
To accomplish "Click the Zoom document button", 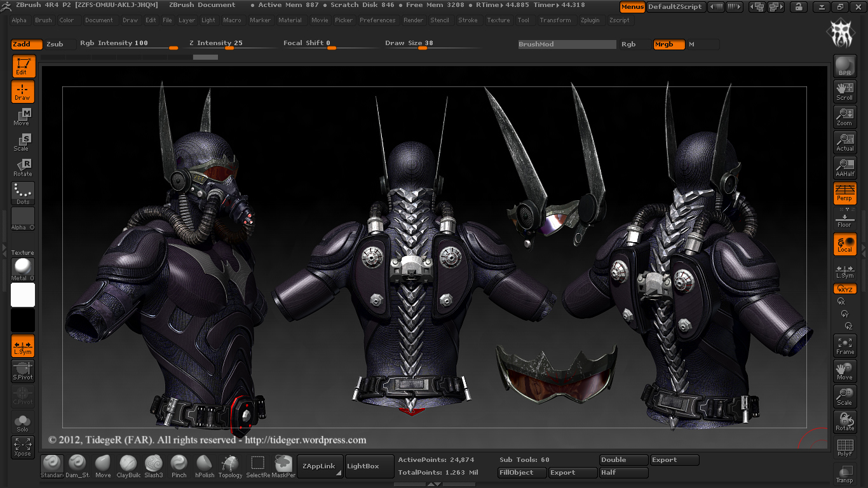I will [845, 117].
